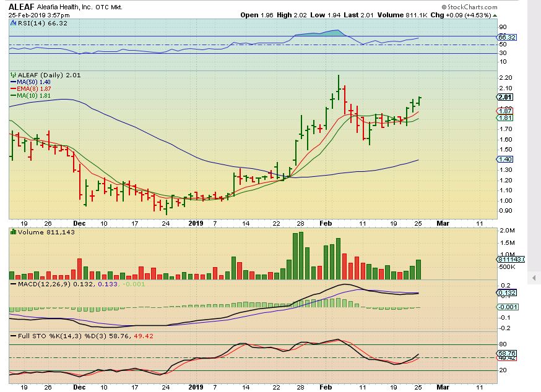Screen dimensions: 541x392
Task: Click the 811143 volume tag on axis
Action: coord(511,259)
